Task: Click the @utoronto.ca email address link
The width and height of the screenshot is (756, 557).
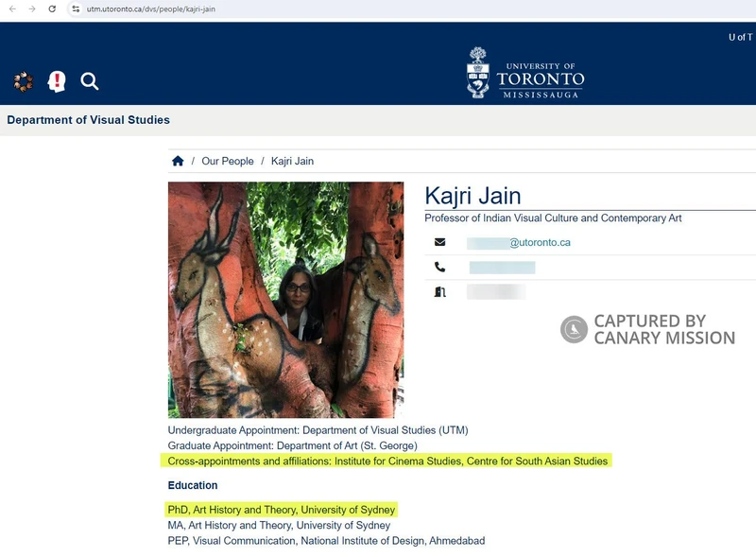Action: [x=518, y=243]
